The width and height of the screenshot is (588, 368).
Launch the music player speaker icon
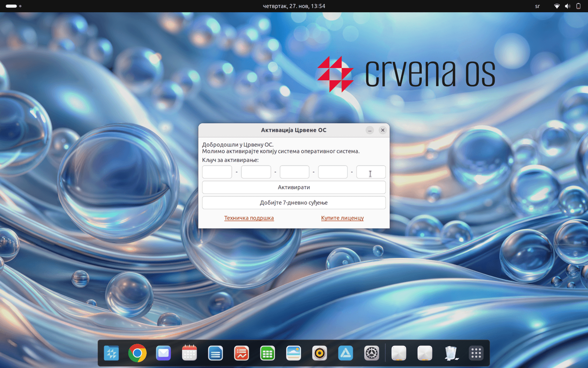coord(320,353)
